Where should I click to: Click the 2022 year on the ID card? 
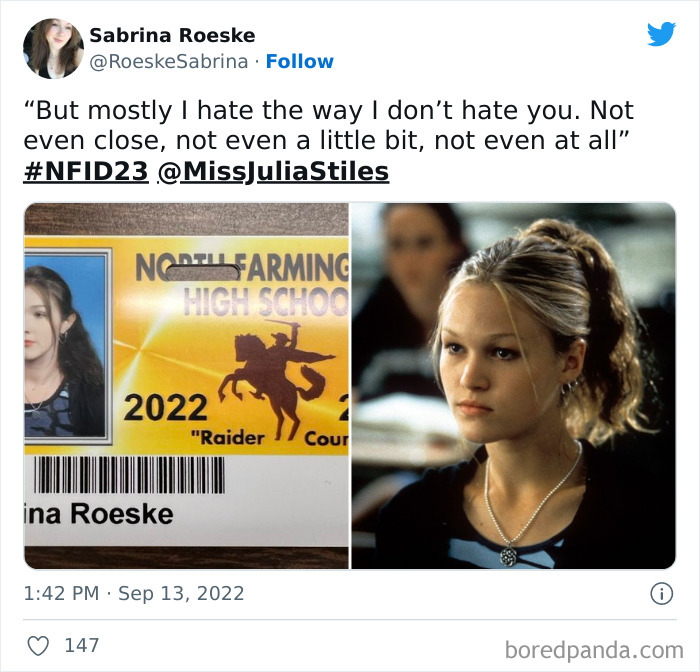[x=166, y=408]
